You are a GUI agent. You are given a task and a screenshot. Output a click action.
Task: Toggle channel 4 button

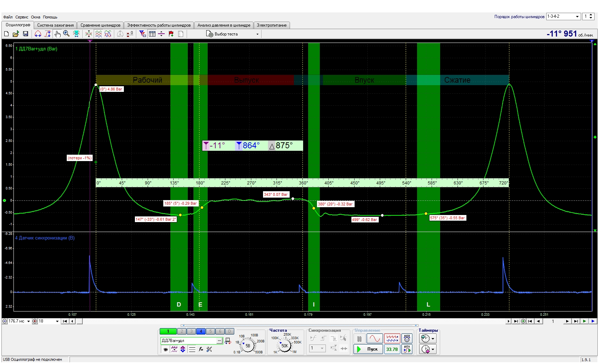click(201, 331)
